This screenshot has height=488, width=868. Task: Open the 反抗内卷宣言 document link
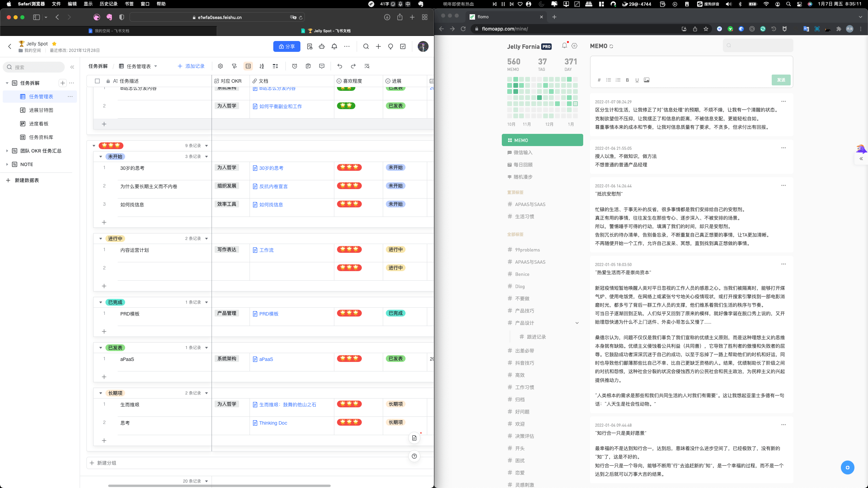coord(273,186)
